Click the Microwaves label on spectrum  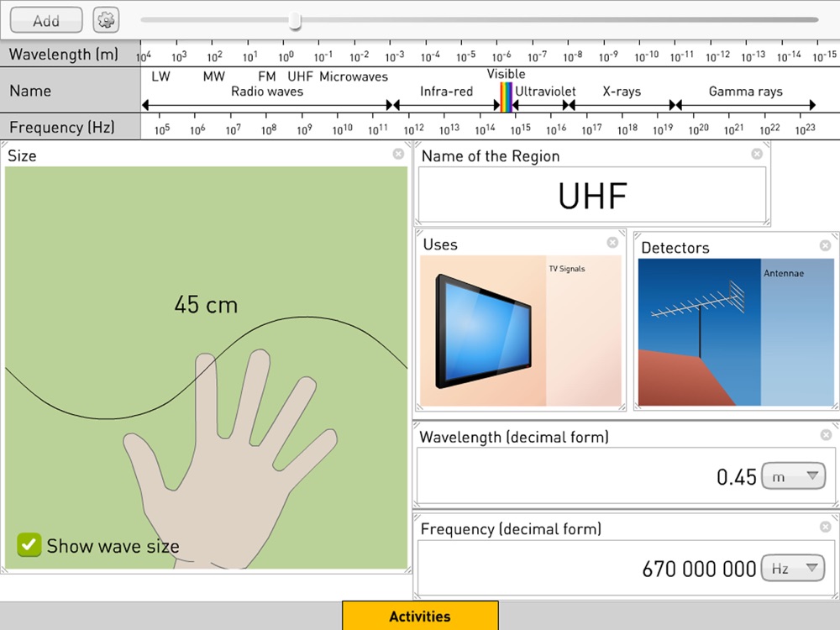pos(354,76)
